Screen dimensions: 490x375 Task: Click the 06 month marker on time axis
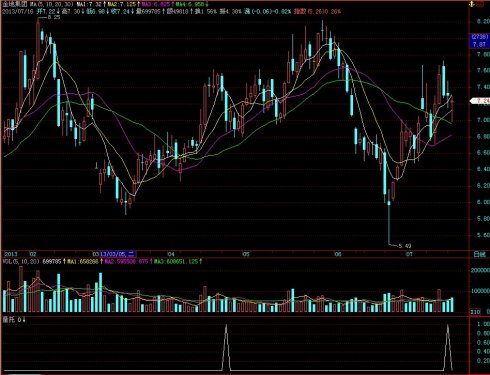coord(338,254)
